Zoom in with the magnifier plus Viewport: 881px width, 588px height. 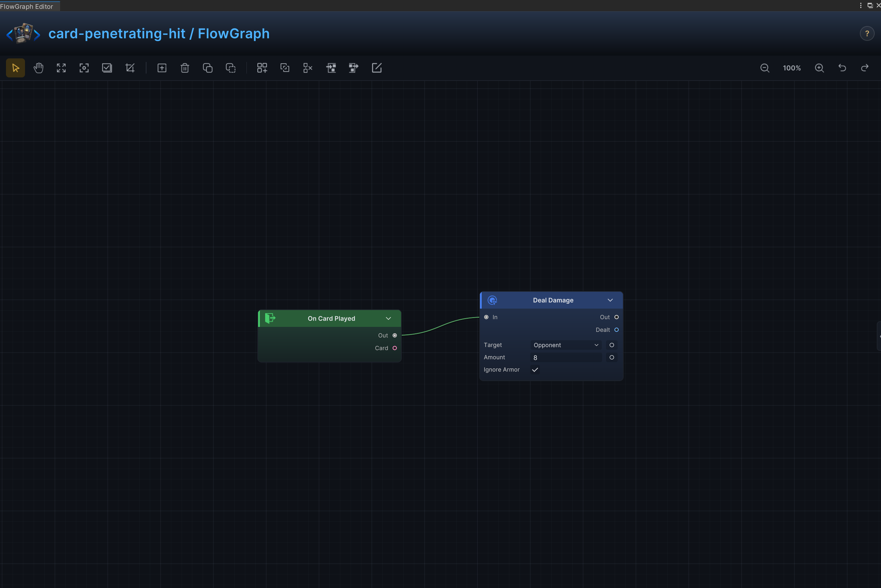click(819, 68)
